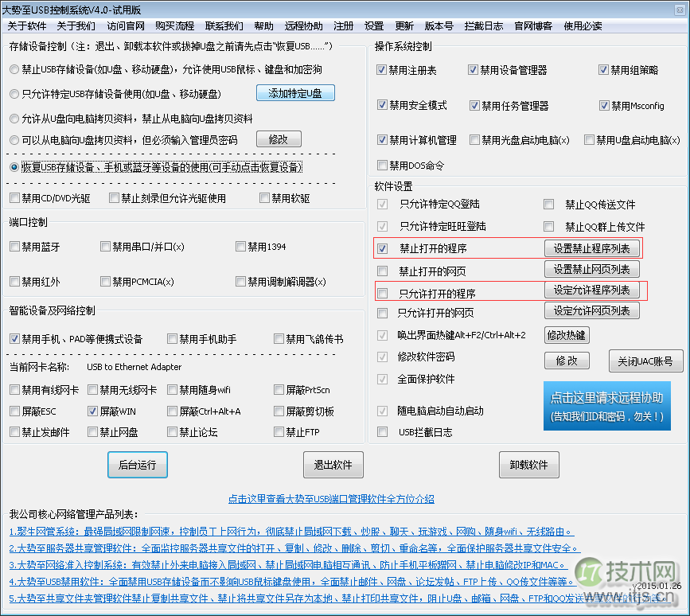Open the 帮助 help menu

click(x=263, y=25)
